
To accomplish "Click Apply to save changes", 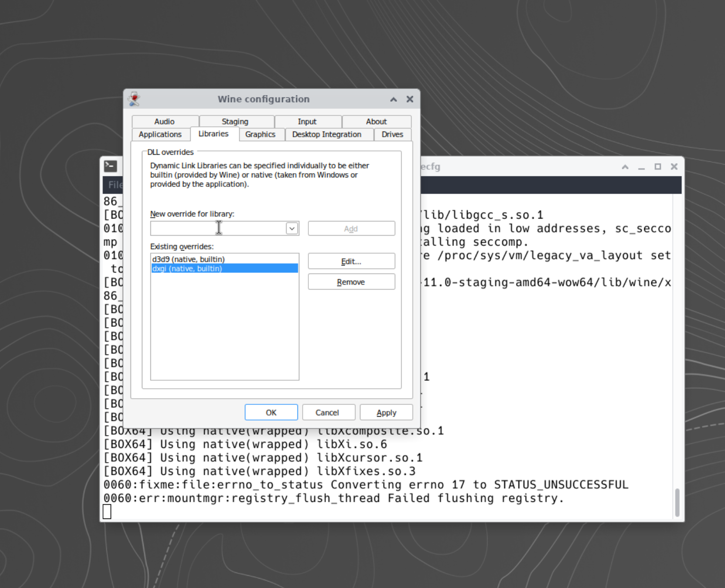I will (386, 412).
